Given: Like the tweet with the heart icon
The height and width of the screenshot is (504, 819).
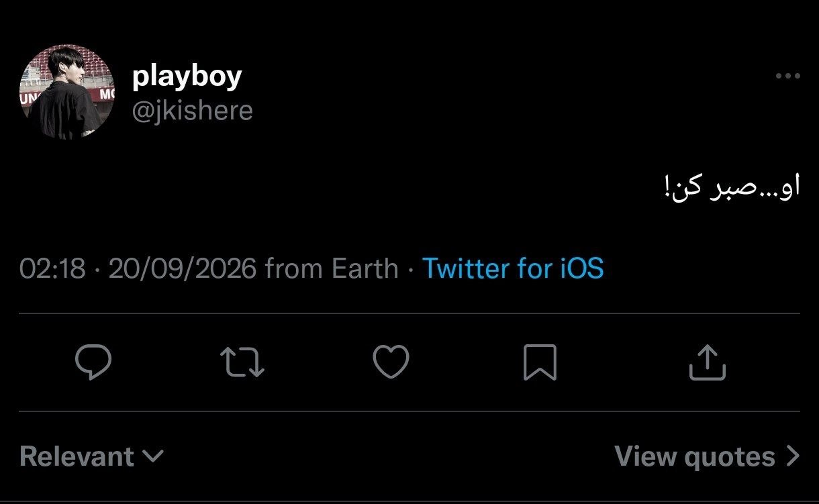Looking at the screenshot, I should coord(391,362).
